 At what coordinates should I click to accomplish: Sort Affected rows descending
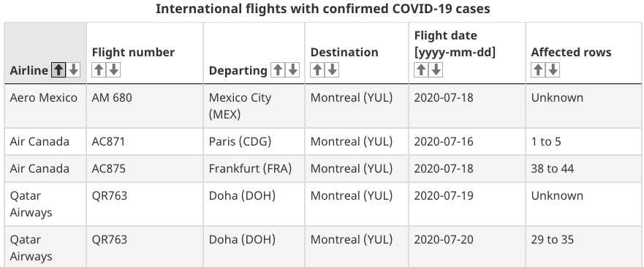point(553,70)
